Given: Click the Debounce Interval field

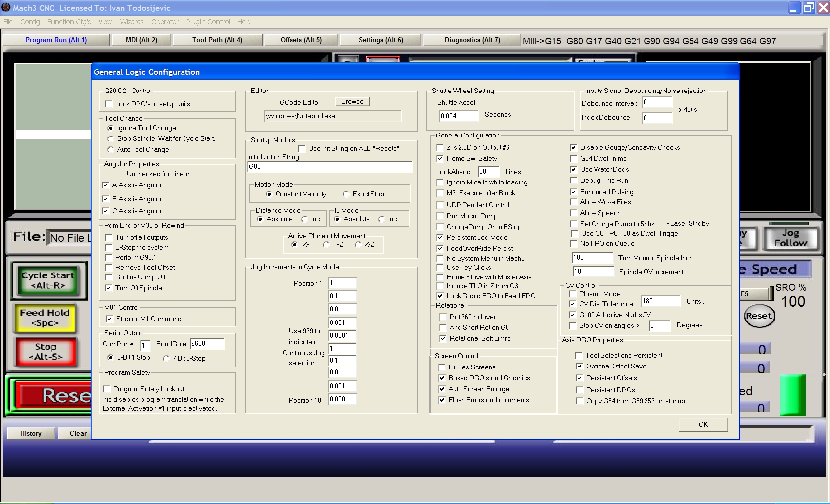Looking at the screenshot, I should click(x=657, y=103).
